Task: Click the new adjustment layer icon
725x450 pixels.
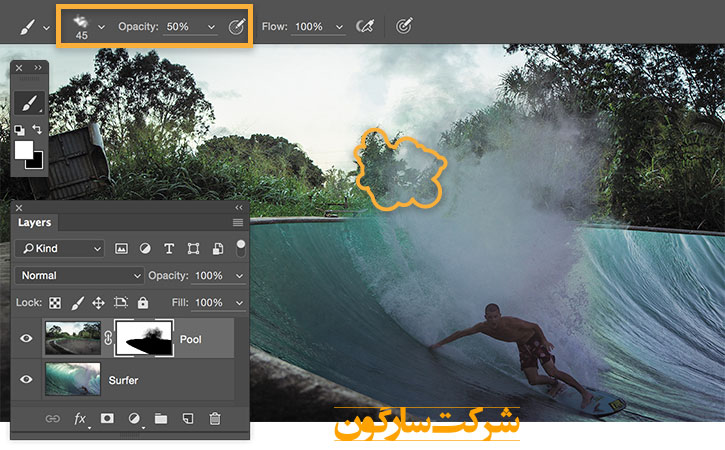Action: (x=134, y=419)
